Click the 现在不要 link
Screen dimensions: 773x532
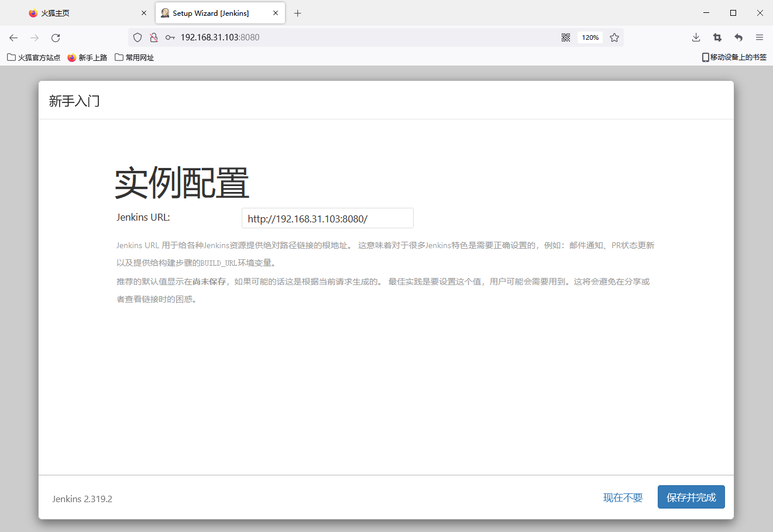tap(623, 497)
